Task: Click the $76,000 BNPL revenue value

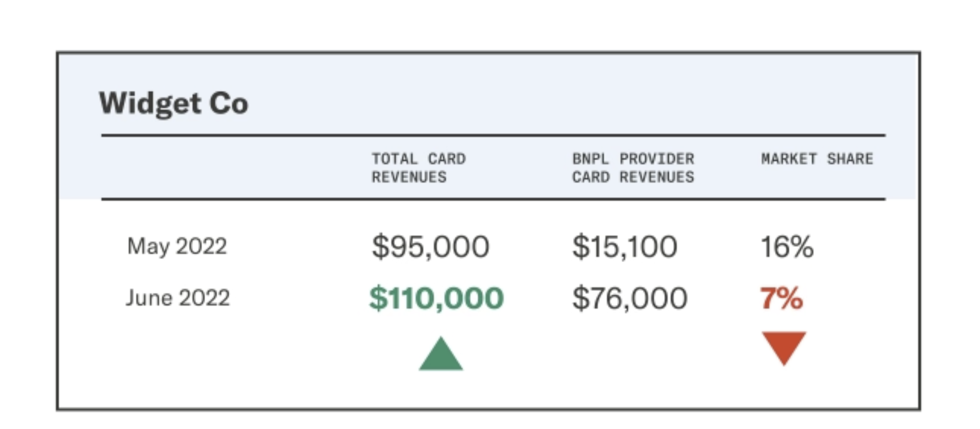Action: 629,298
